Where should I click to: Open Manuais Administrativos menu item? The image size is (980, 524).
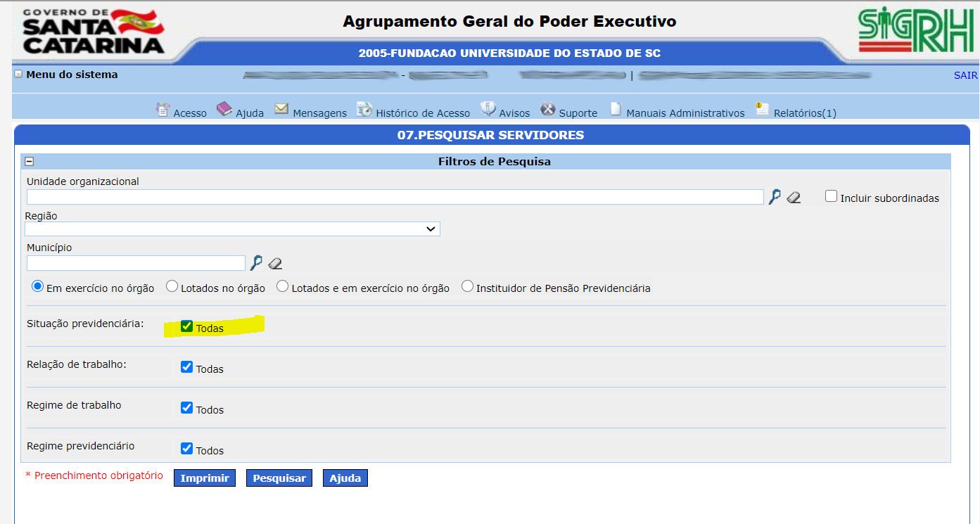click(685, 113)
